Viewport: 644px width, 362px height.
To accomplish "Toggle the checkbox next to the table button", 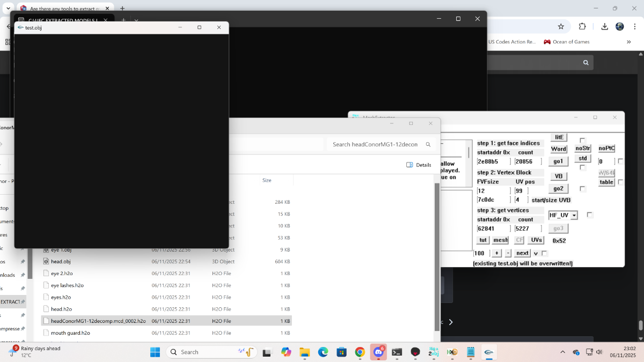I will (621, 182).
